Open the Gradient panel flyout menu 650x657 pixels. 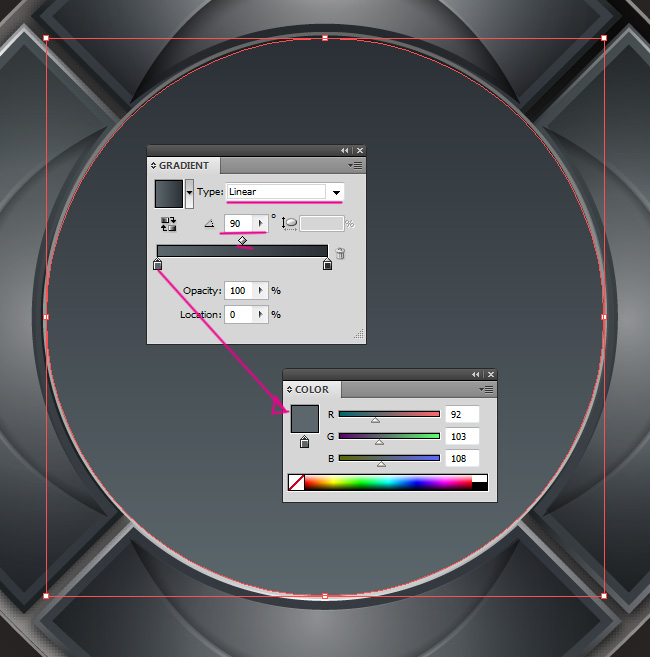tap(355, 166)
